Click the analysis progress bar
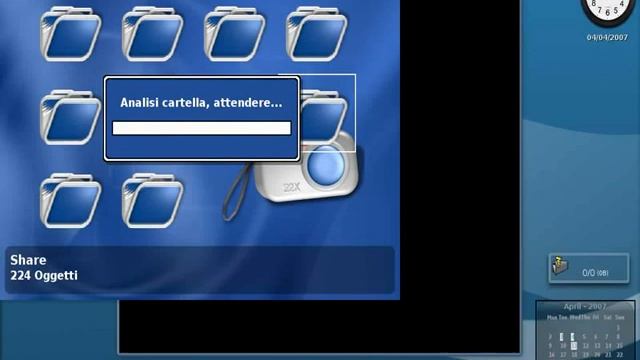Screen dimensions: 640x360 (x=202, y=128)
